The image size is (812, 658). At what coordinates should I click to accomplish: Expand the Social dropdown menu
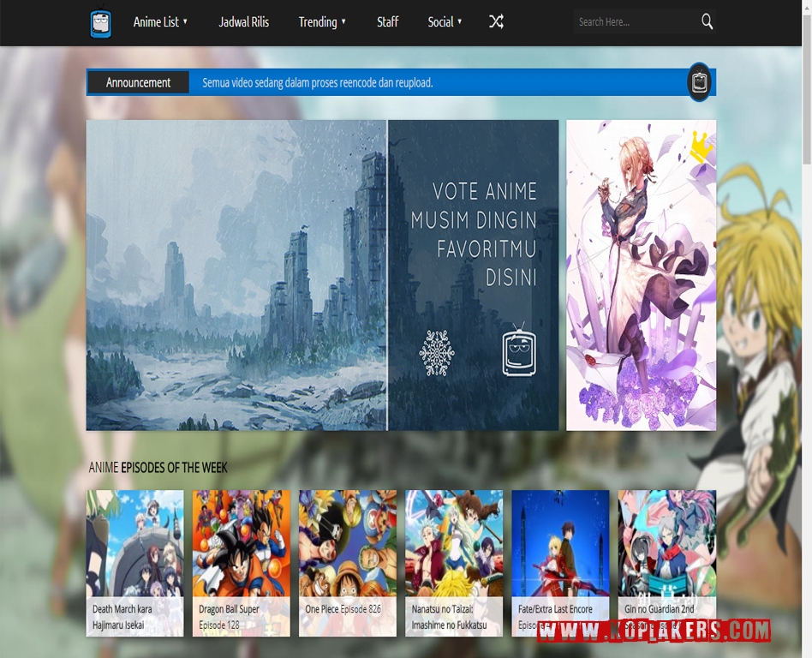[x=445, y=22]
